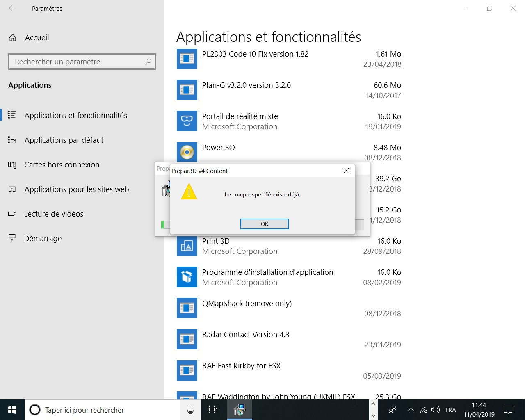This screenshot has width=525, height=420.
Task: Click the 60.6 Mo size of Plan-G
Action: pyautogui.click(x=387, y=85)
